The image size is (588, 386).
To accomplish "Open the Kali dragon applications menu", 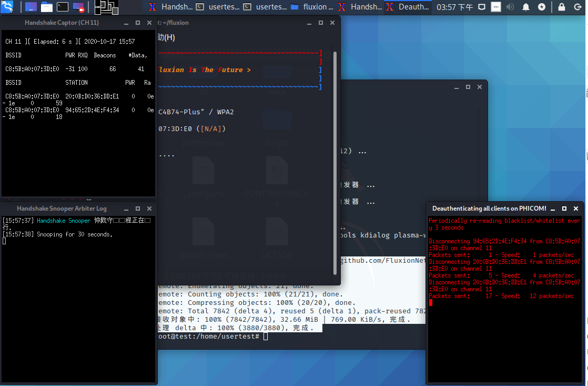I will [x=7, y=6].
